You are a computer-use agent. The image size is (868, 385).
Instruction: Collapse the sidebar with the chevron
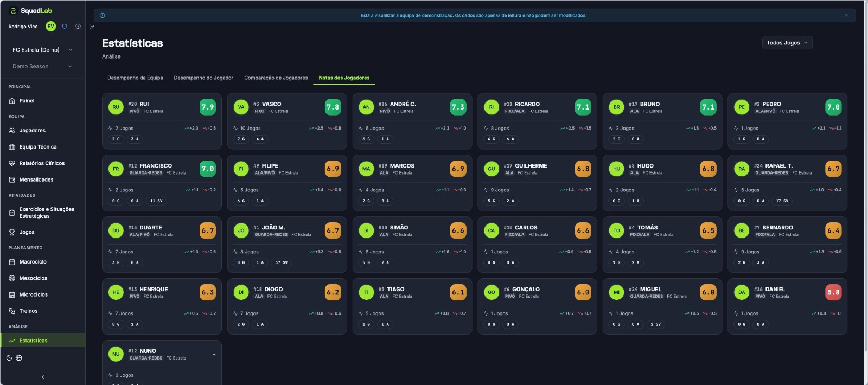pyautogui.click(x=43, y=377)
